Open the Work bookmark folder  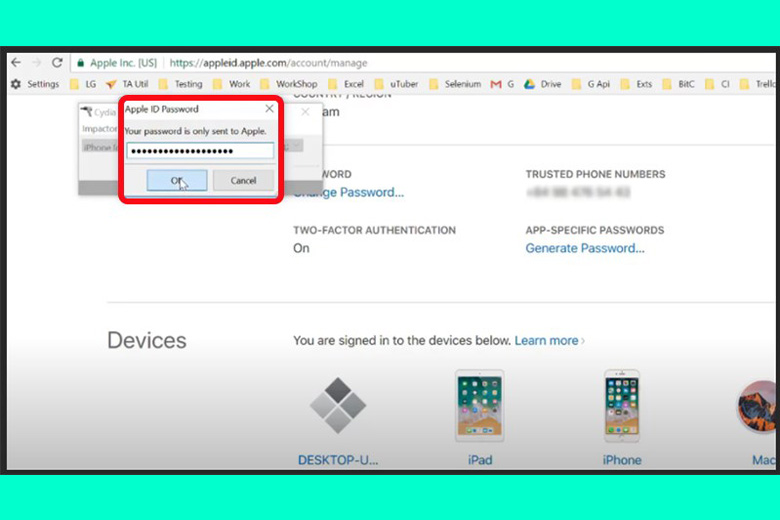coord(232,84)
